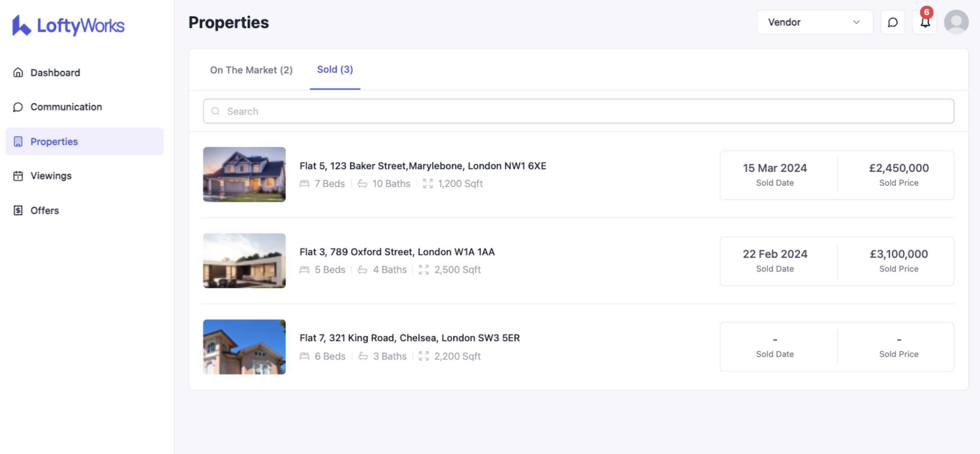Open the King Road property image
The image size is (980, 454).
pos(244,347)
